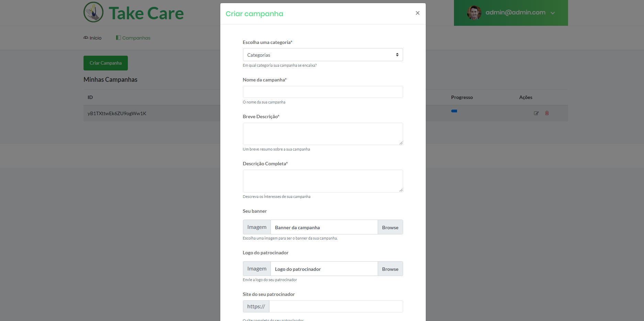Click the Banner da campanha file field

324,227
